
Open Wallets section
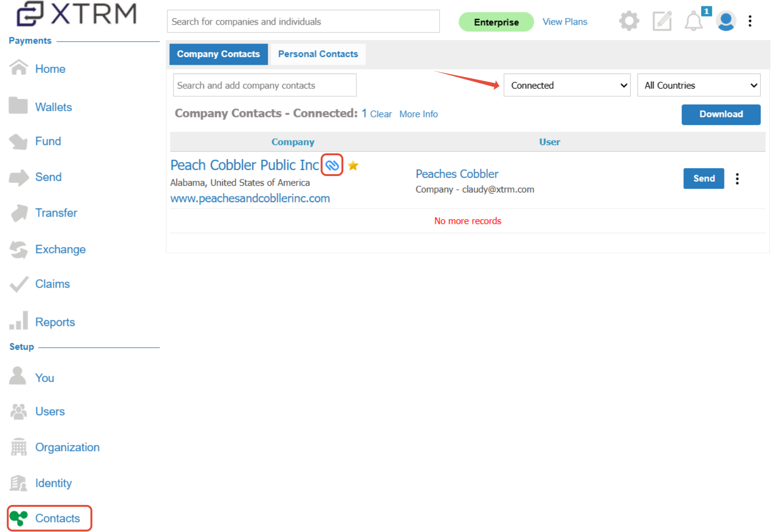pyautogui.click(x=54, y=107)
